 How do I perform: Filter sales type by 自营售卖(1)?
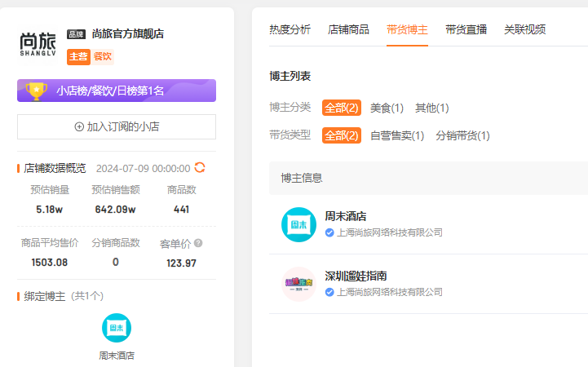(397, 135)
